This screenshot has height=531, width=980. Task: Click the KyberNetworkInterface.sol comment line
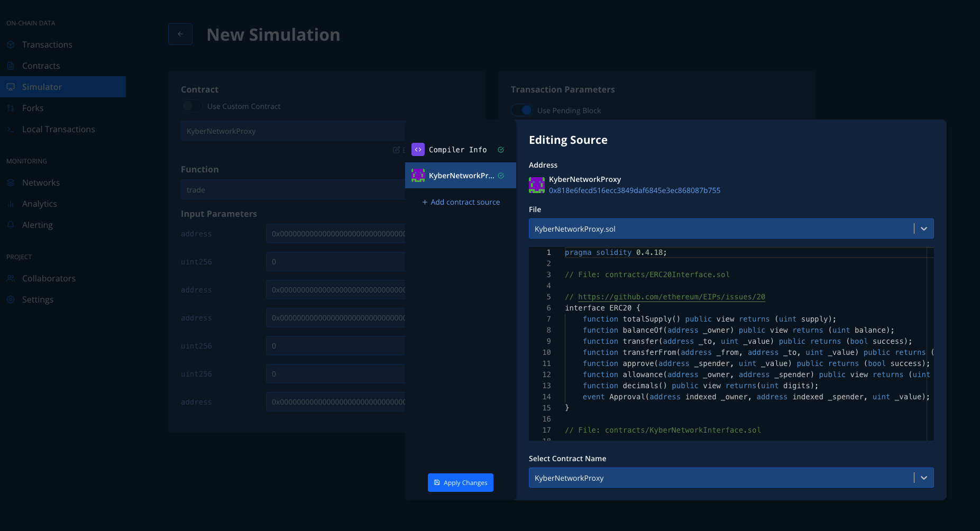pos(663,430)
